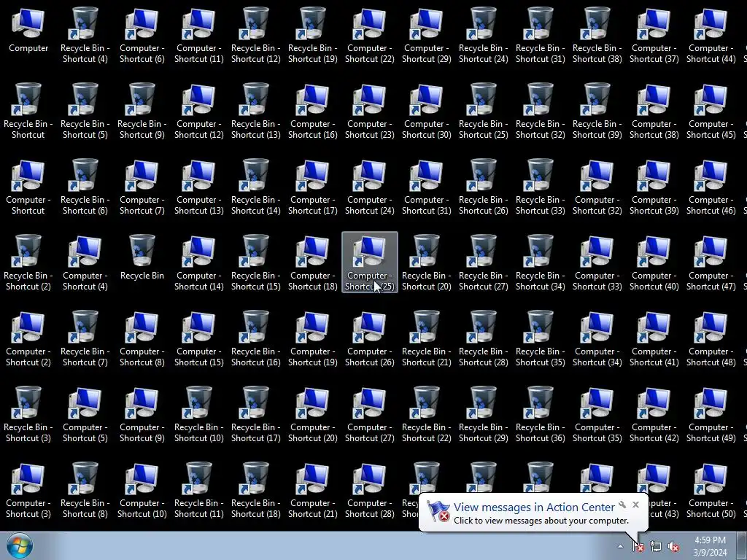Show hidden system tray icons arrow
The image size is (747, 560).
click(x=620, y=547)
